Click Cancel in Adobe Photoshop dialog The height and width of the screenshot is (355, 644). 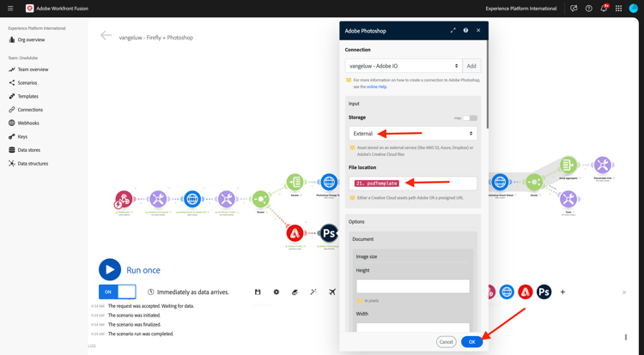coord(446,341)
